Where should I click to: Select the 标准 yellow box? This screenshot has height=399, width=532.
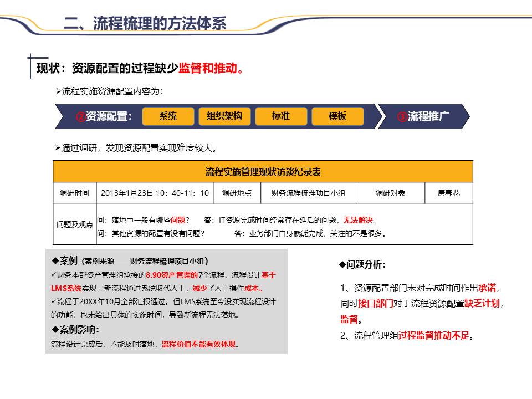281,116
